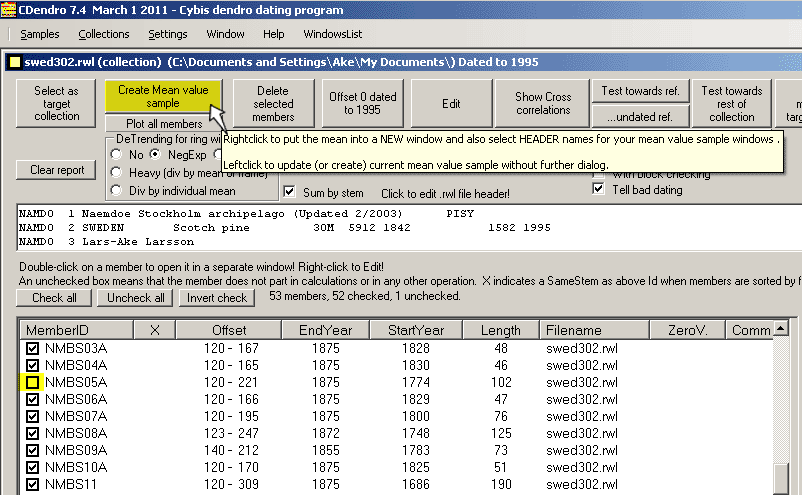The width and height of the screenshot is (802, 495).
Task: Click offset value 140 - 212
Action: (231, 451)
